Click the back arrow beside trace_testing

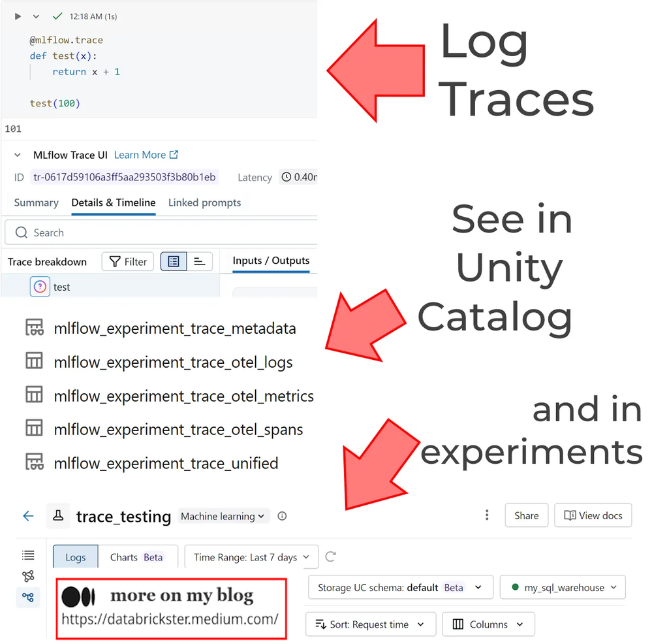point(27,516)
